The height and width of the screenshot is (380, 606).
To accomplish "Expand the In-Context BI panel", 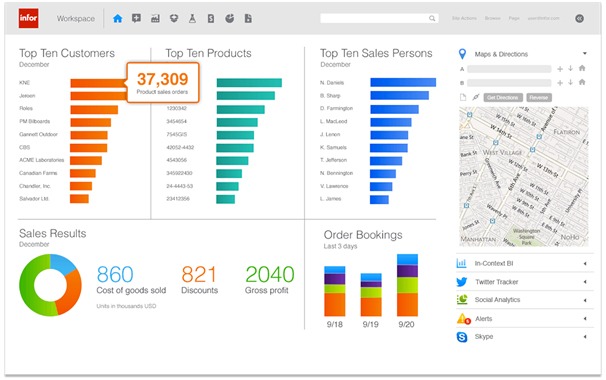I will pyautogui.click(x=585, y=264).
